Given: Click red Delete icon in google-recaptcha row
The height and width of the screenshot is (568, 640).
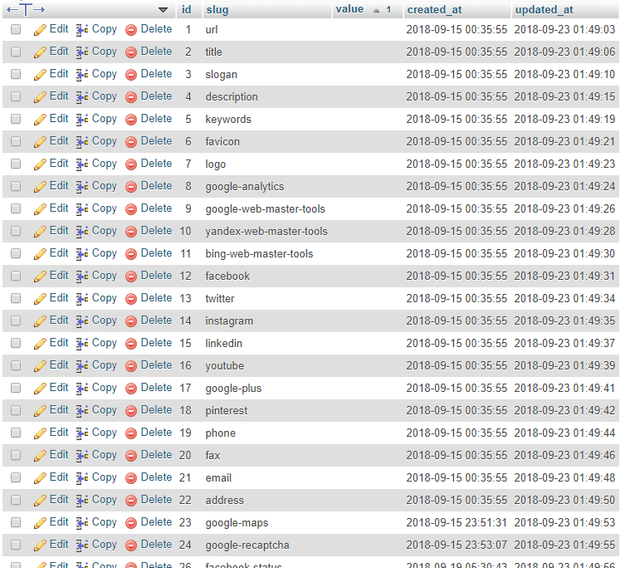Looking at the screenshot, I should point(131,546).
